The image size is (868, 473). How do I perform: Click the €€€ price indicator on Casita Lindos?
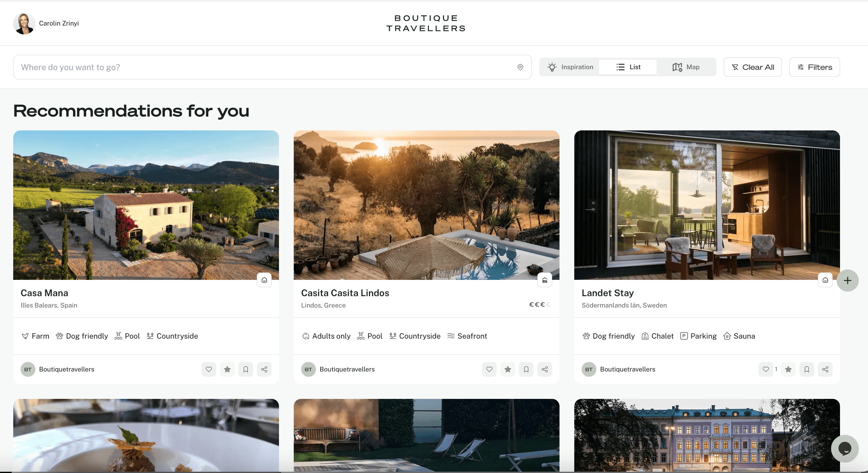[x=540, y=304]
